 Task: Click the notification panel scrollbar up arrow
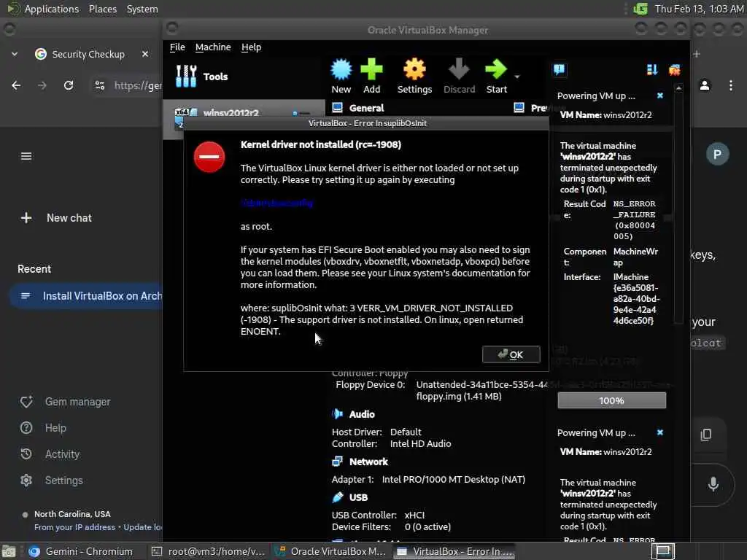pyautogui.click(x=679, y=88)
